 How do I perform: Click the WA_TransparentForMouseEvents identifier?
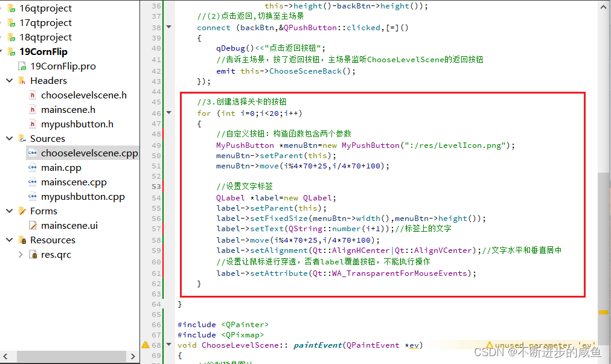click(x=400, y=273)
